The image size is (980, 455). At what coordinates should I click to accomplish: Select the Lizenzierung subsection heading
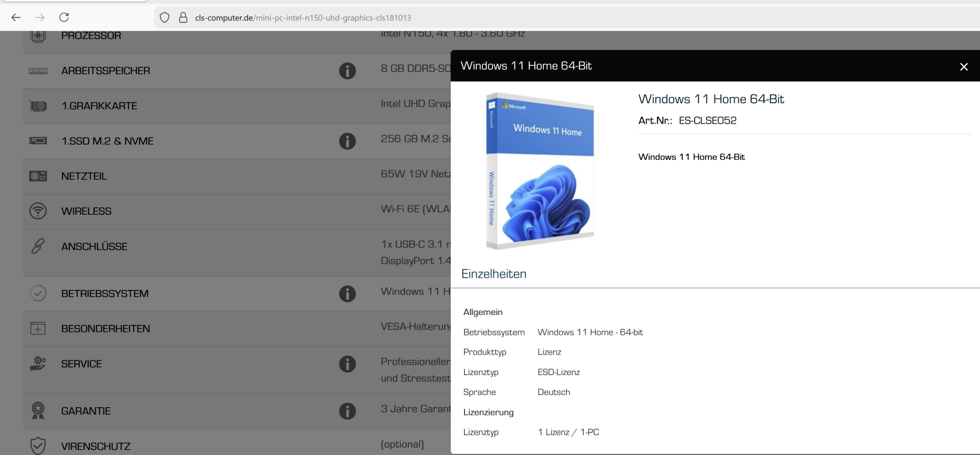point(489,412)
